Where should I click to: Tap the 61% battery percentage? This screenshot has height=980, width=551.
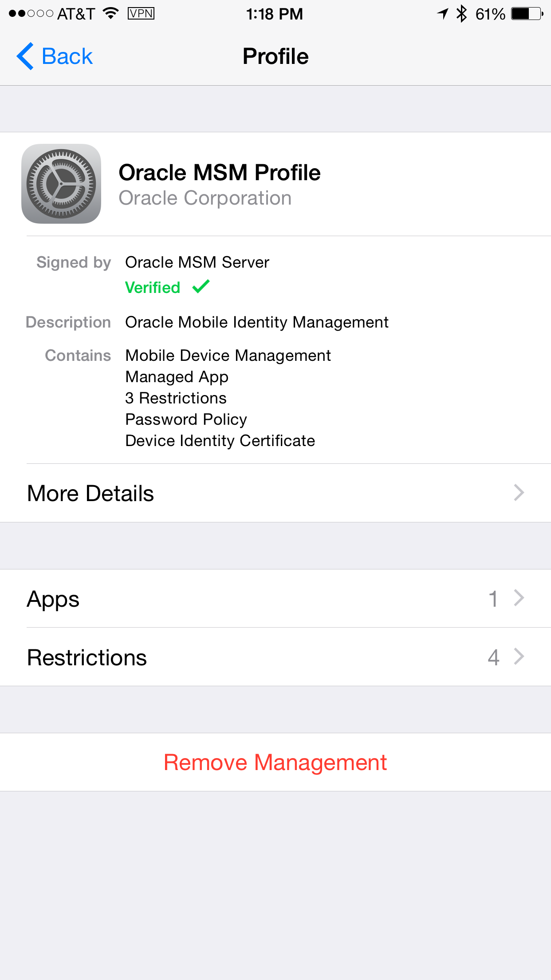490,14
